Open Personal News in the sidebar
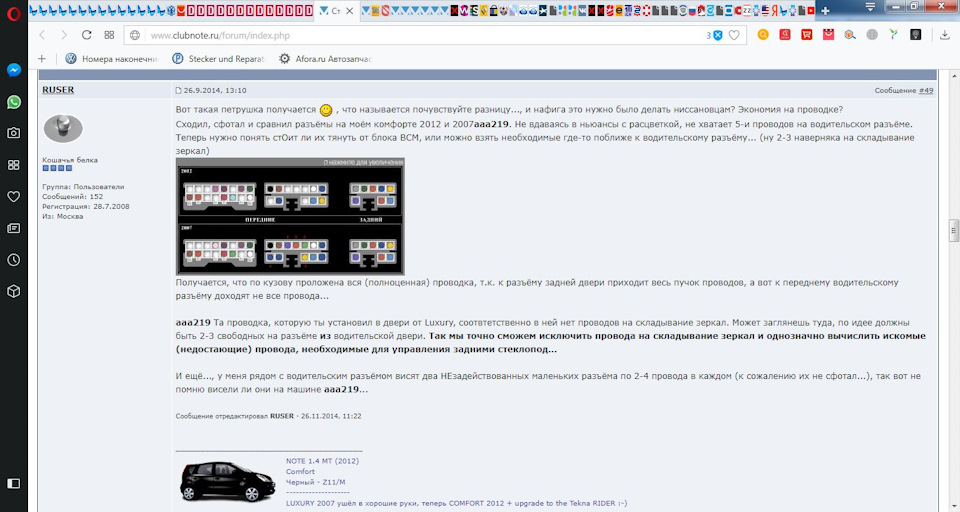Viewport: 960px width, 512px height. tap(13, 228)
